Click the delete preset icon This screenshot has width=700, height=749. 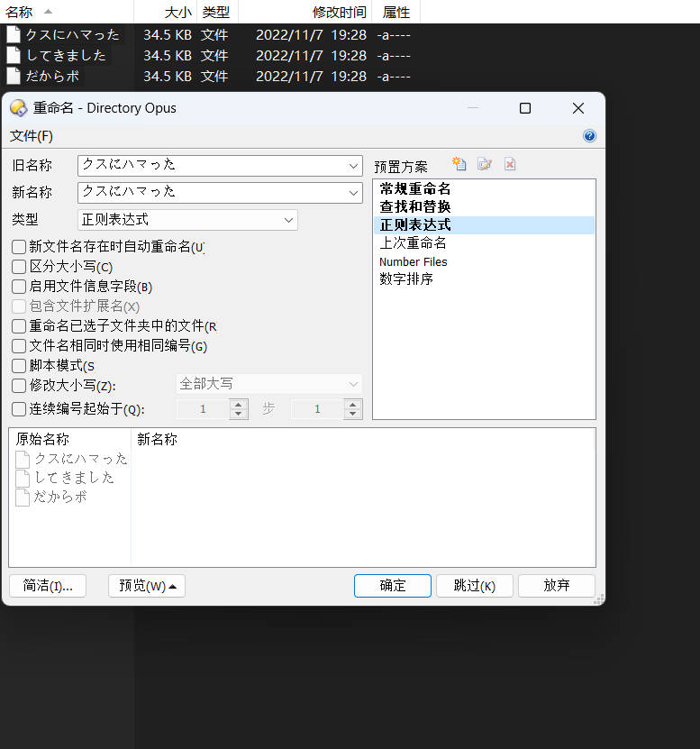[510, 164]
